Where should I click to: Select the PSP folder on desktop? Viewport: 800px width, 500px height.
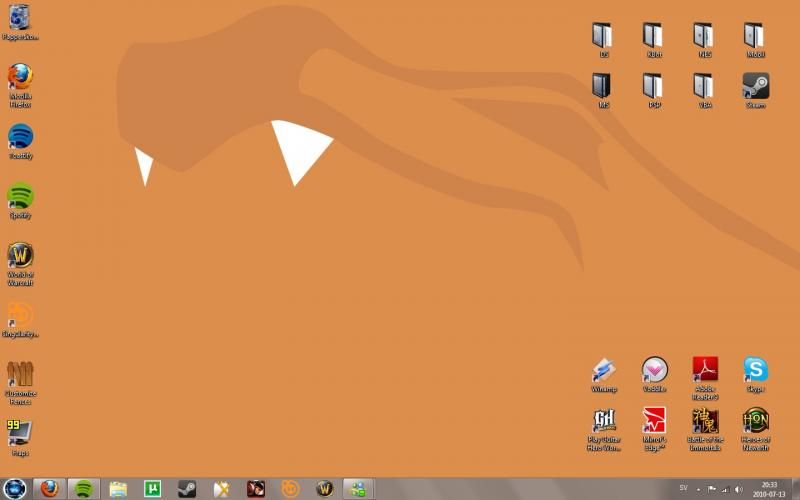[654, 87]
